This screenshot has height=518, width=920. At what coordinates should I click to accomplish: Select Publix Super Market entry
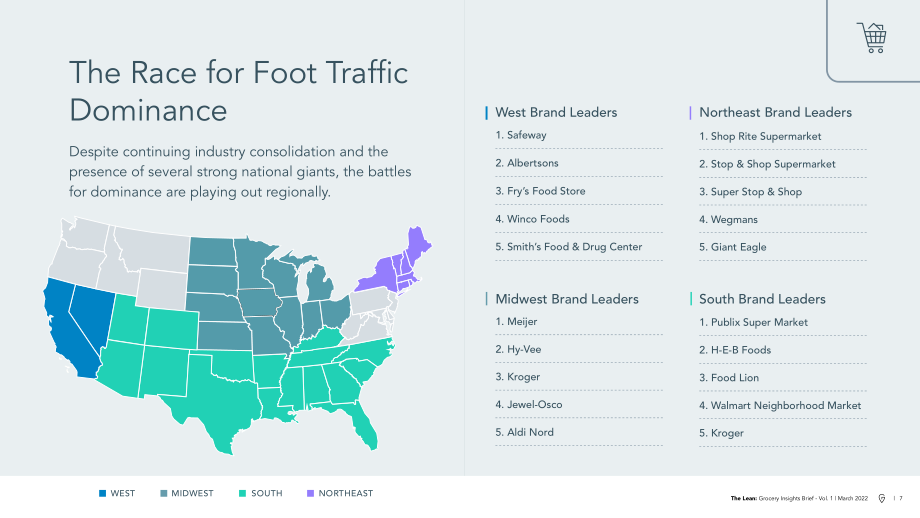coord(753,323)
